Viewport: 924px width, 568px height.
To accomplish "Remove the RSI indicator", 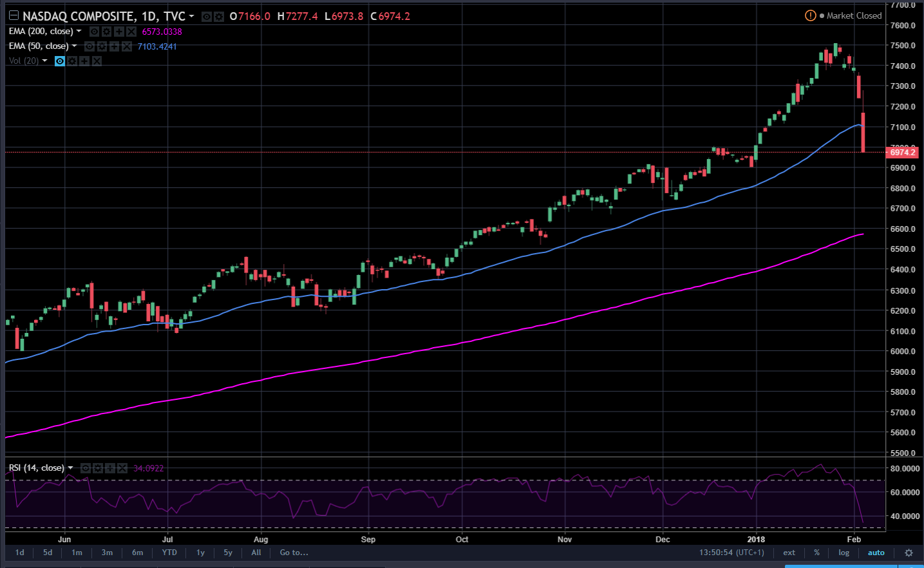I will (122, 468).
